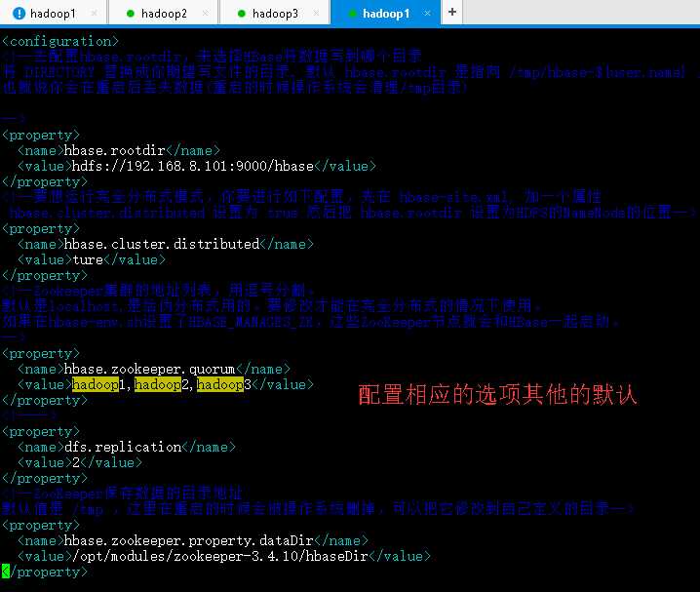Click hbase.zookeeper.quorum property name
This screenshot has height=592, width=700.
click(149, 370)
